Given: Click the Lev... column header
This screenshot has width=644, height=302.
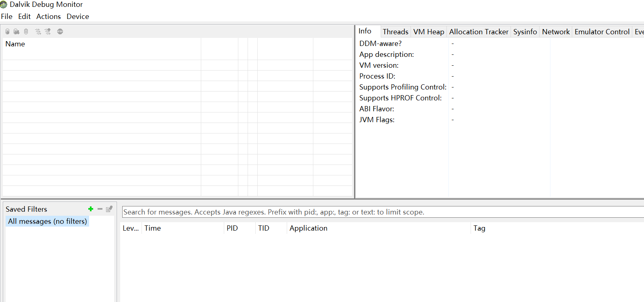Looking at the screenshot, I should 131,228.
